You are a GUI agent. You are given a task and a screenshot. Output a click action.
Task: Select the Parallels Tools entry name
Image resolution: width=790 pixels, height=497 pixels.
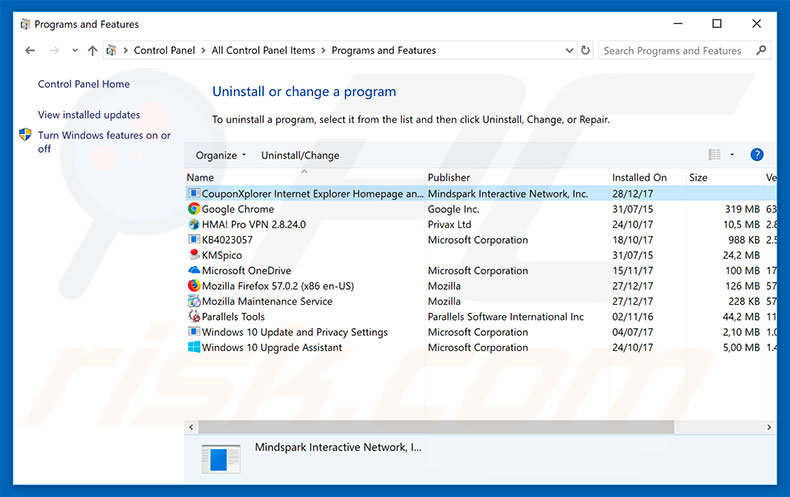point(233,317)
